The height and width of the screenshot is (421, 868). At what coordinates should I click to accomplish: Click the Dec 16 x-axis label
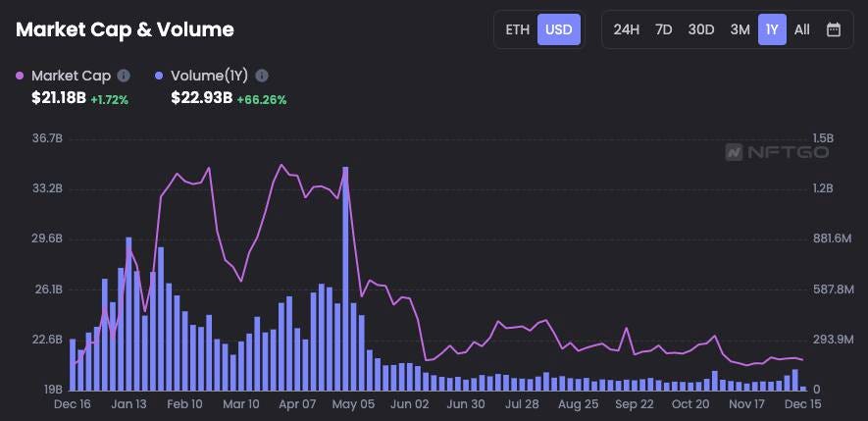(x=73, y=404)
